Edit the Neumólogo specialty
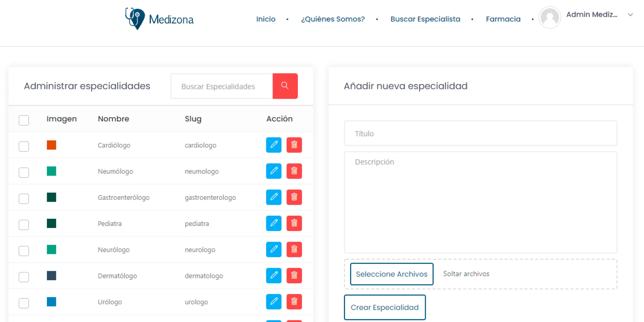644x322 pixels. click(x=274, y=171)
